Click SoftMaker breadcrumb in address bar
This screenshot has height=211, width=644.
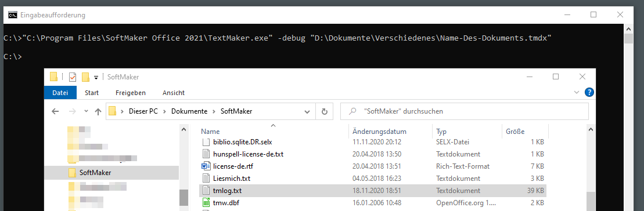[236, 111]
